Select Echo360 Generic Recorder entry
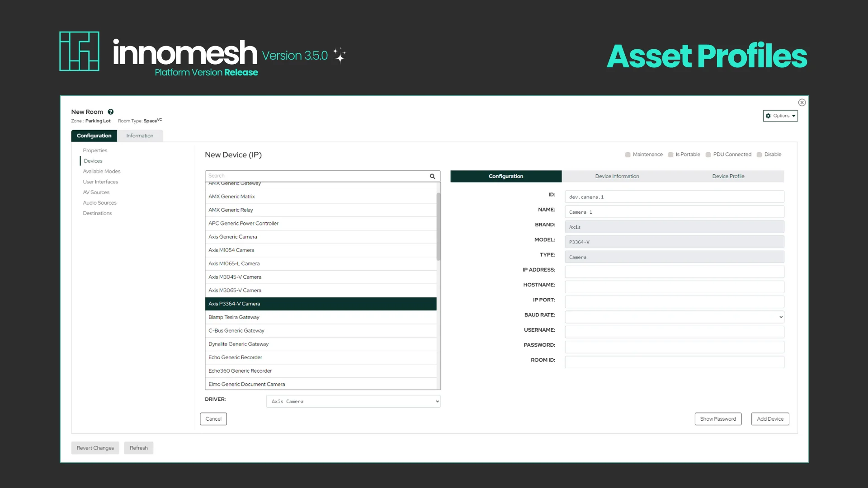Image resolution: width=868 pixels, height=488 pixels. (321, 371)
